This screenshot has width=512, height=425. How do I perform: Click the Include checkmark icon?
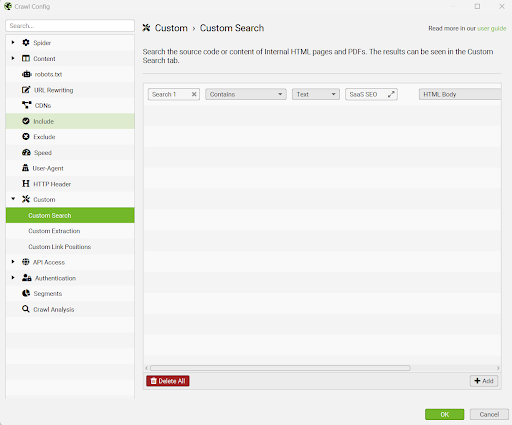pyautogui.click(x=26, y=121)
